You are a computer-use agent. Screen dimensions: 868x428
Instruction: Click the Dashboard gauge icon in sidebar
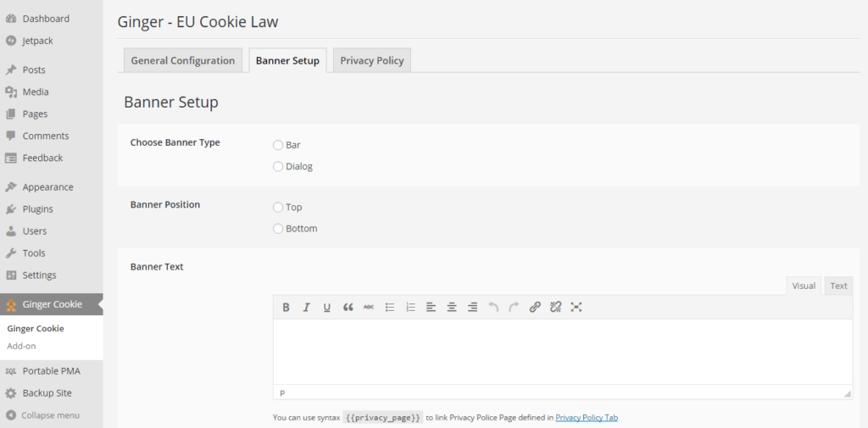pyautogui.click(x=10, y=19)
